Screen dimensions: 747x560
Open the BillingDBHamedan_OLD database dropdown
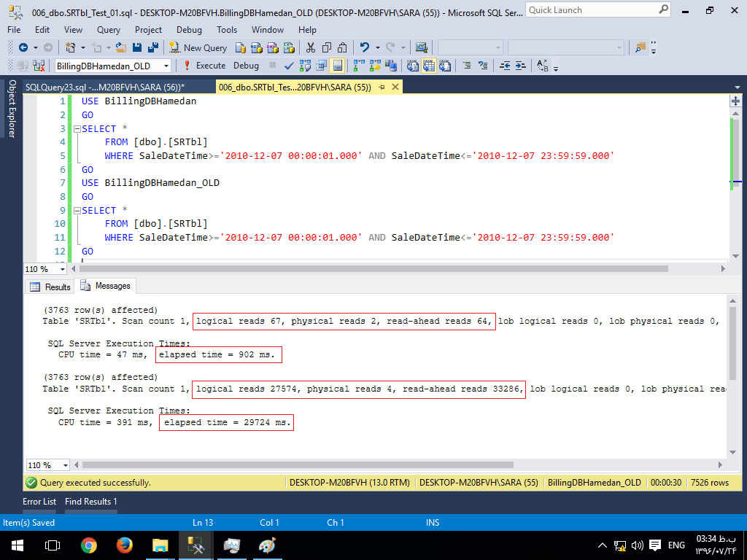(166, 66)
